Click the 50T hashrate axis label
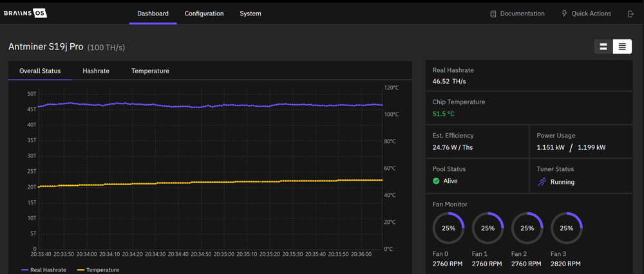Screen dimensions: 644x274 pyautogui.click(x=32, y=94)
